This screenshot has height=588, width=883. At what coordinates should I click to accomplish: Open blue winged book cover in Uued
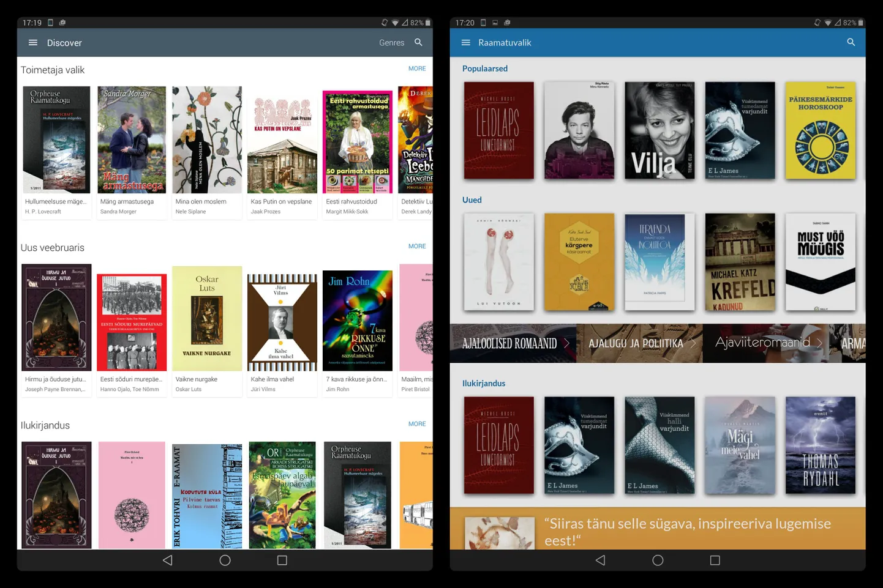pyautogui.click(x=659, y=262)
